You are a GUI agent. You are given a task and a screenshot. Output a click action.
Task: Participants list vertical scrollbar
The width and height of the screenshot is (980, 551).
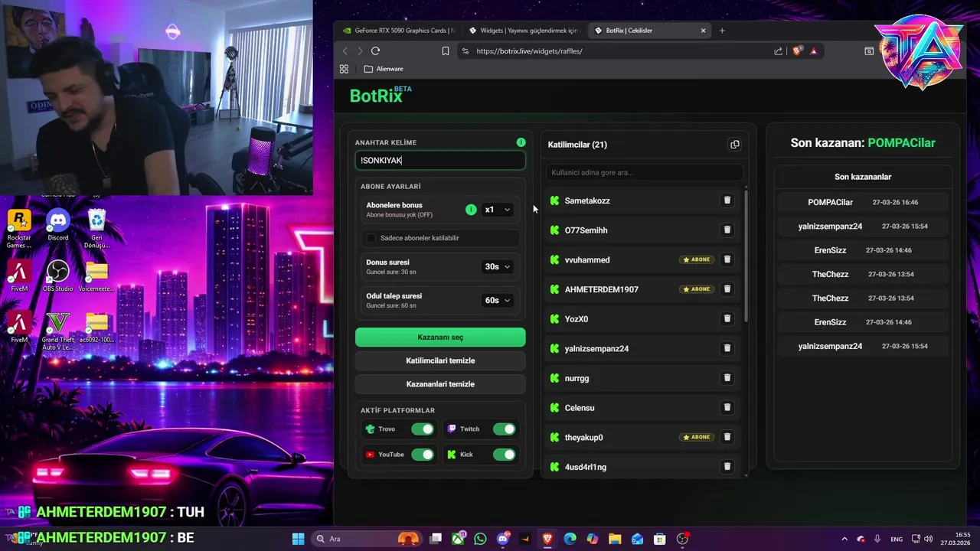pyautogui.click(x=746, y=255)
